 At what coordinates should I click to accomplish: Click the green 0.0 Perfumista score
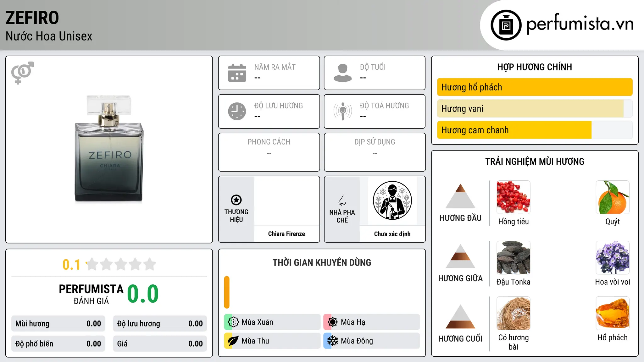pos(143,294)
